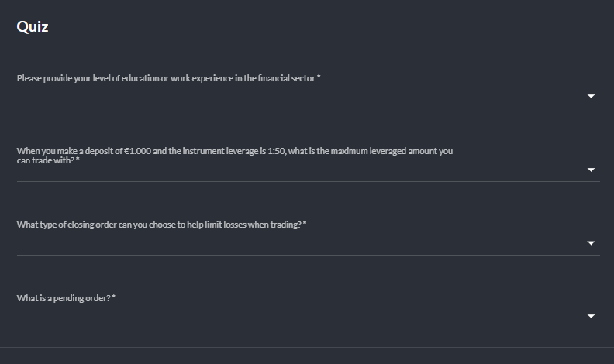Click the required asterisk after 'can trade with?'

pos(78,160)
